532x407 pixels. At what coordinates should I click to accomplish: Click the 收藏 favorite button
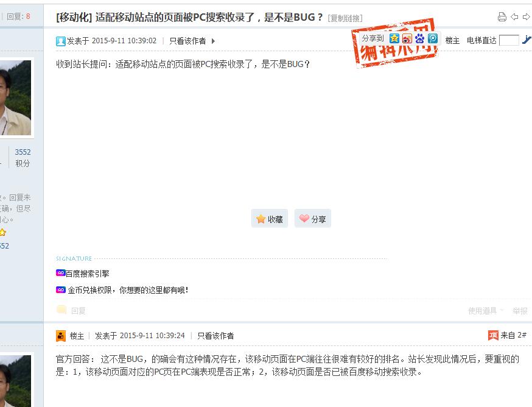pyautogui.click(x=270, y=219)
